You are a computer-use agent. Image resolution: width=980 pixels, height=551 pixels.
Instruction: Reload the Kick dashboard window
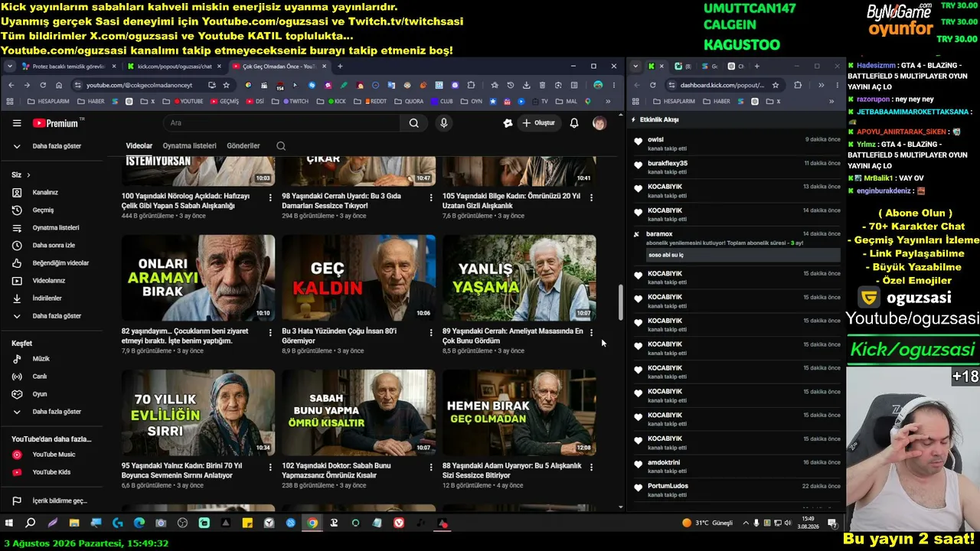[x=652, y=85]
